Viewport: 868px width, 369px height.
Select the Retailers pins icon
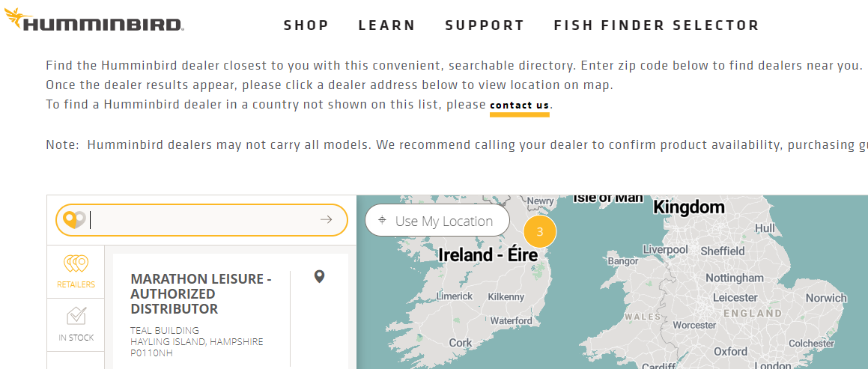pyautogui.click(x=76, y=264)
